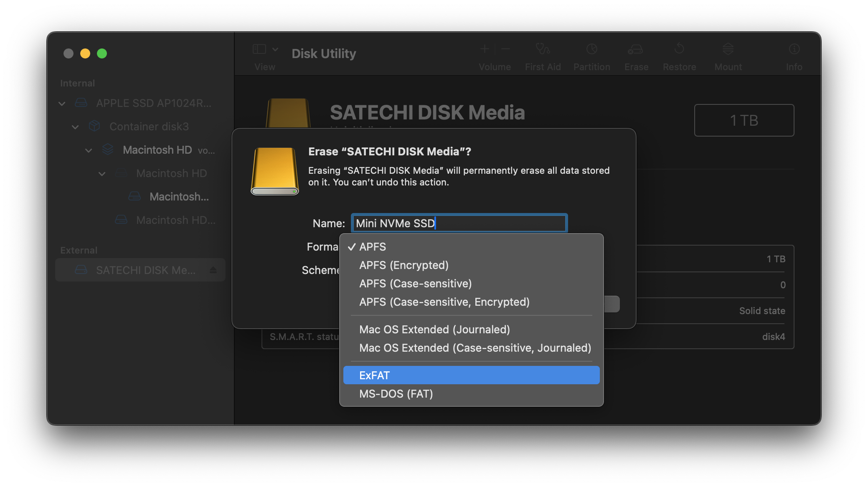This screenshot has width=868, height=487.
Task: Select Container disk3 in sidebar
Action: [140, 127]
